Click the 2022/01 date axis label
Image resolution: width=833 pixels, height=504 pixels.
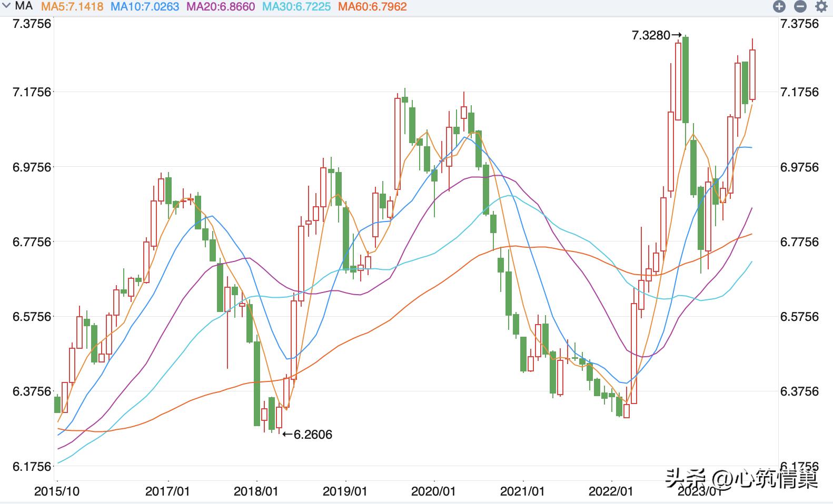coord(611,491)
